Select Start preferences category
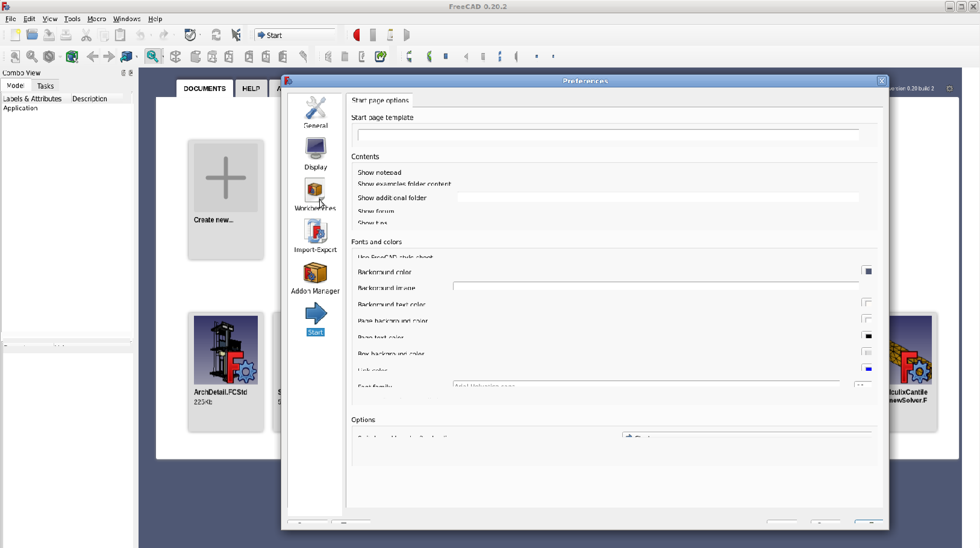Screen dimensions: 980x548 pyautogui.click(x=316, y=320)
